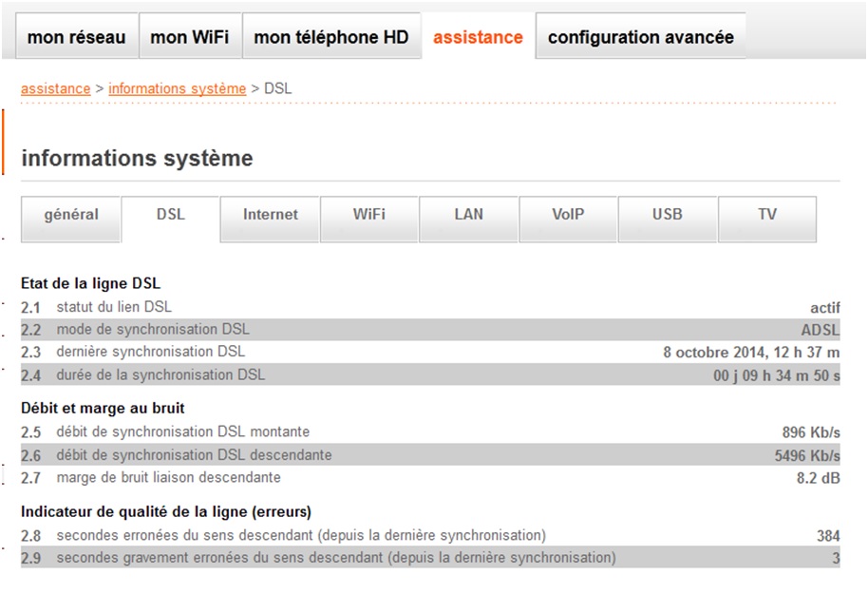Click the 'informations système' page heading

(137, 158)
